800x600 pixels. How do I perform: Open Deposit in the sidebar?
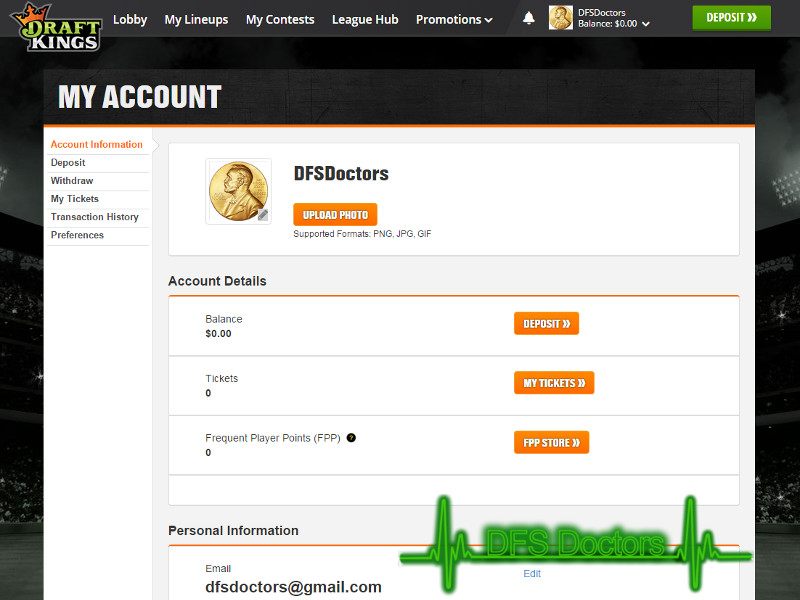(68, 163)
